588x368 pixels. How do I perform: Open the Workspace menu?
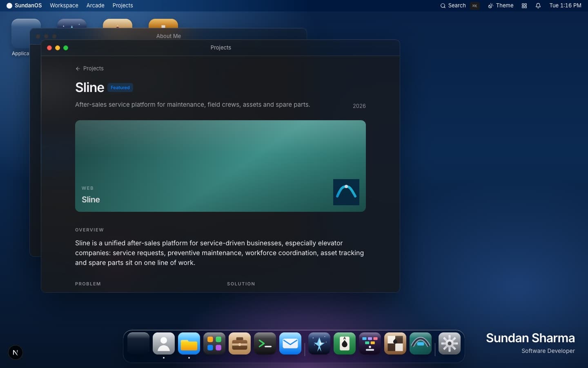(64, 6)
